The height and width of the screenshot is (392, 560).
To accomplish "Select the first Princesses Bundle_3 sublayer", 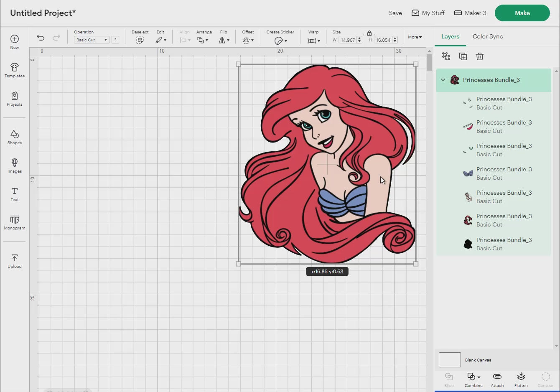I will coord(494,103).
